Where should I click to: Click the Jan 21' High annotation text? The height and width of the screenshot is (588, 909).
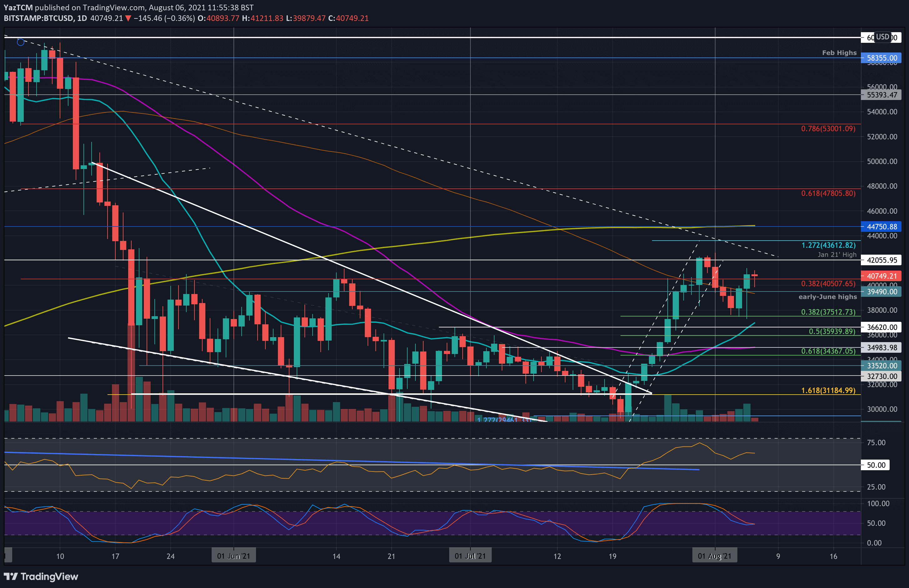click(x=837, y=255)
